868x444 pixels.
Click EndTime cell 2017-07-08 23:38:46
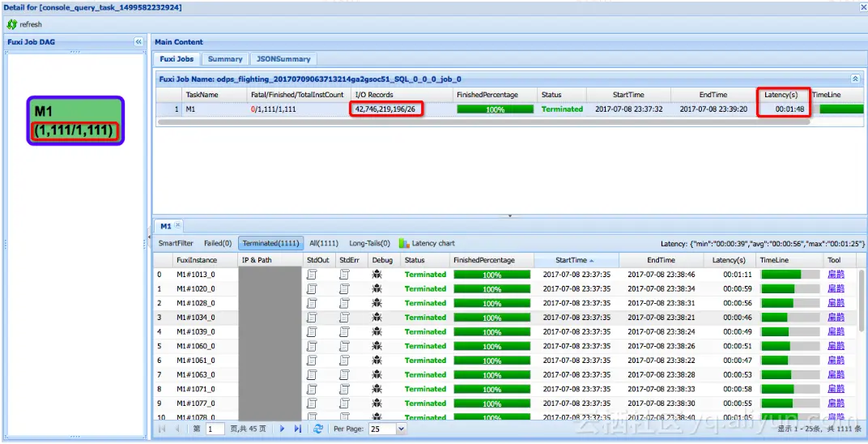click(660, 275)
